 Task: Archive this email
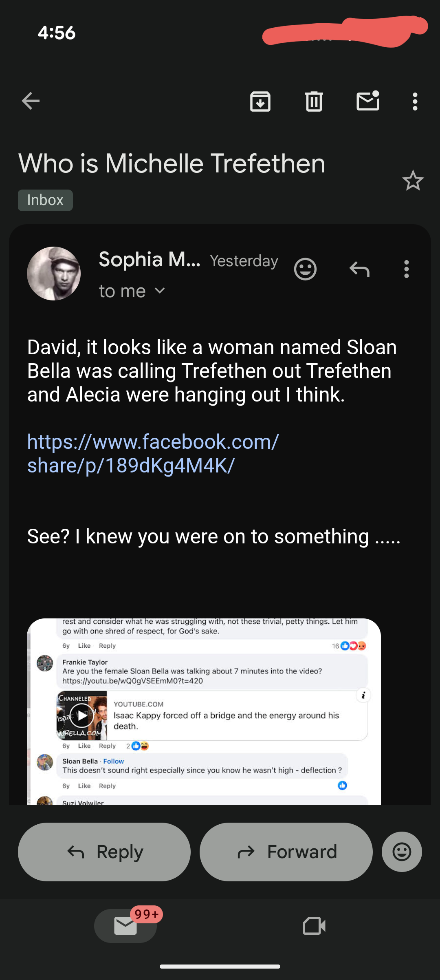(x=260, y=102)
